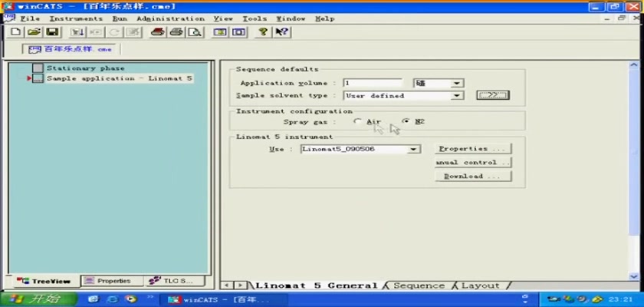Screen dimensions: 644x307
Task: Open the Tools menu
Action: pos(255,18)
